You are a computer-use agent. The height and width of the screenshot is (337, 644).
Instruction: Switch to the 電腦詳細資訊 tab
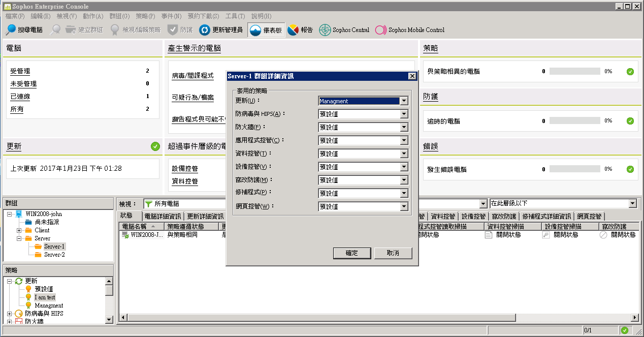point(162,217)
